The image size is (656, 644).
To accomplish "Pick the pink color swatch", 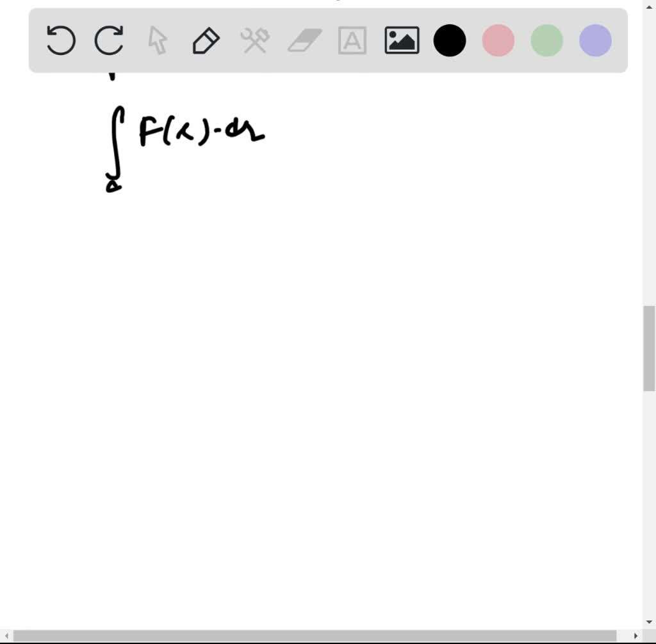I will 498,40.
